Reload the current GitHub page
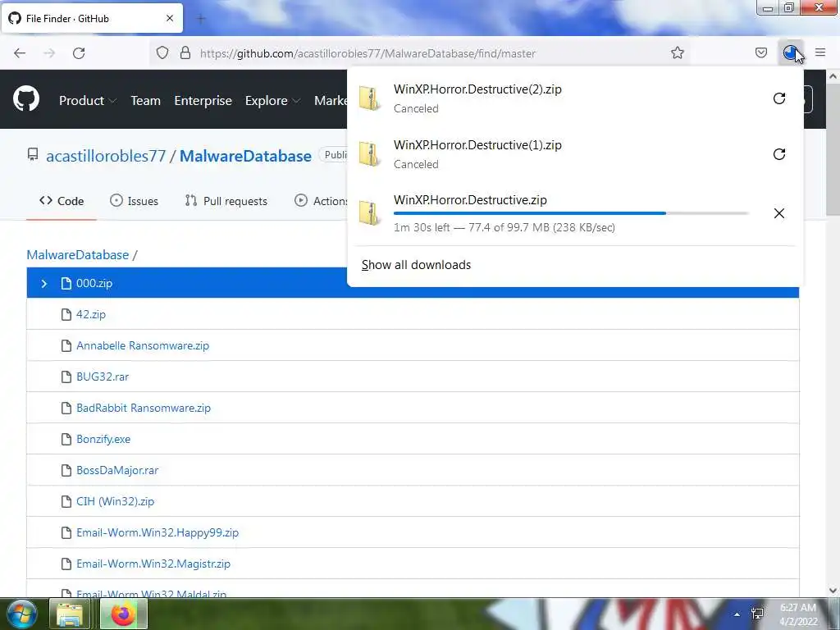This screenshot has width=840, height=630. [x=79, y=53]
